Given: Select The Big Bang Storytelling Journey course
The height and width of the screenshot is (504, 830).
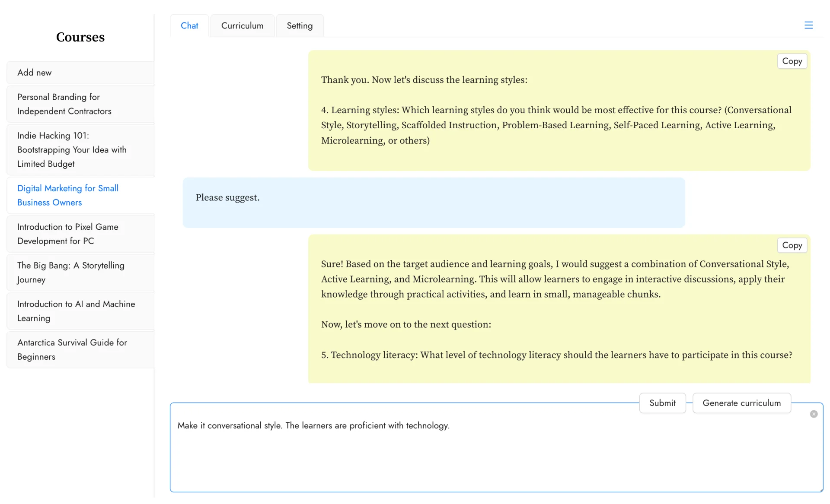Looking at the screenshot, I should (x=80, y=273).
